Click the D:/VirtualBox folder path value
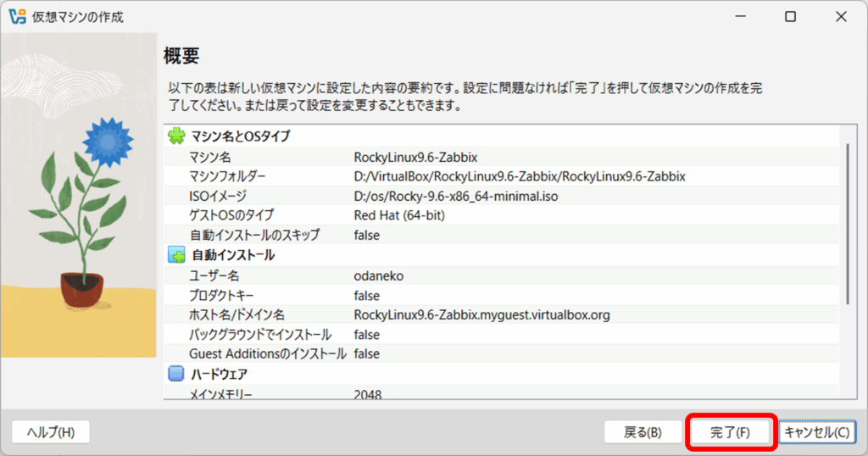The width and height of the screenshot is (868, 456). (x=520, y=176)
